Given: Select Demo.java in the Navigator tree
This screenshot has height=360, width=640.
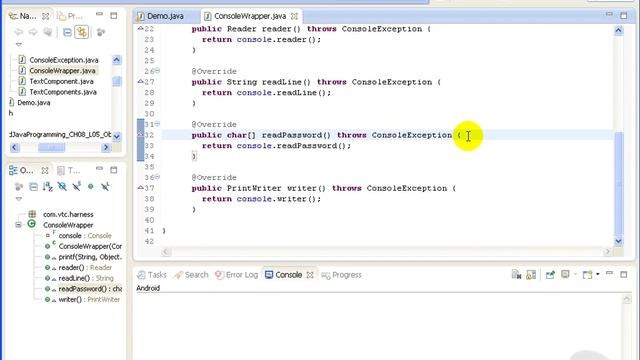Looking at the screenshot, I should click(33, 102).
